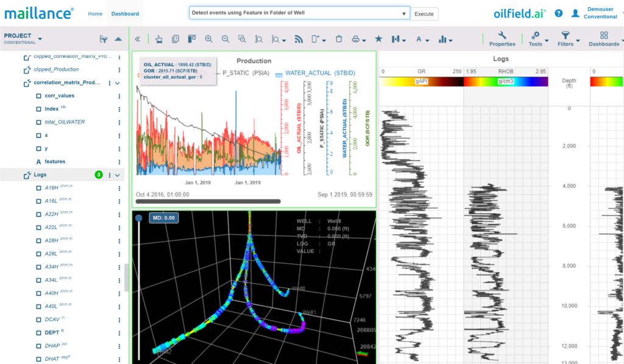The width and height of the screenshot is (624, 364).
Task: Open the three-dot menu for A40L
Action: (119, 307)
